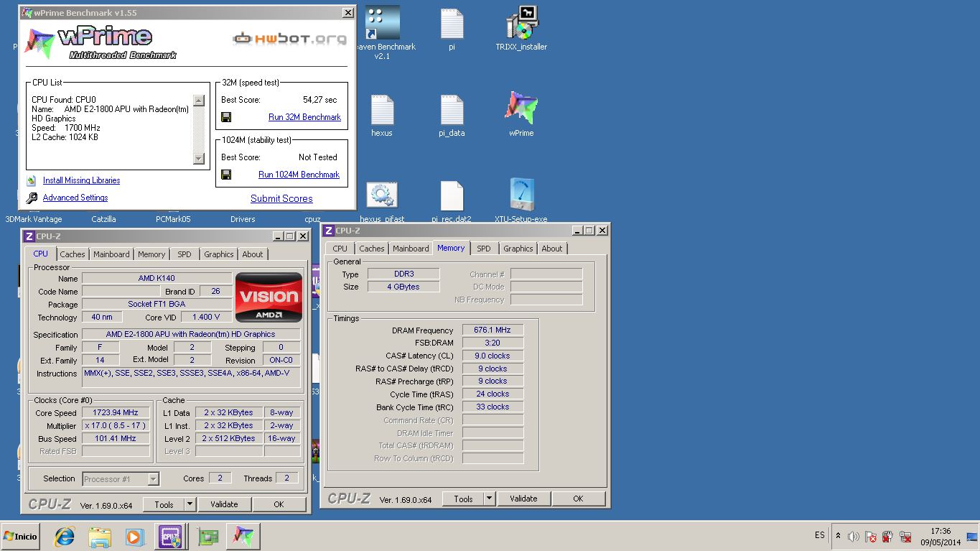980x551 pixels.
Task: Click the Install Missing Libraries icon in wPrime
Action: pos(31,181)
